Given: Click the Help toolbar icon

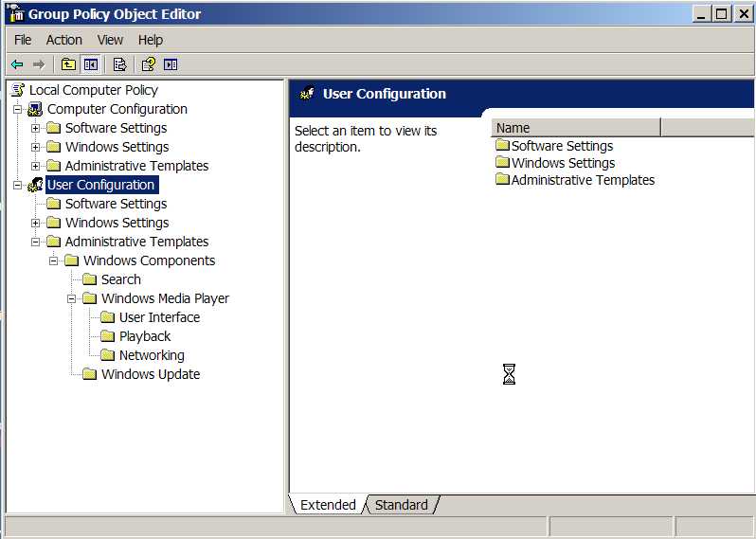Looking at the screenshot, I should (x=149, y=64).
